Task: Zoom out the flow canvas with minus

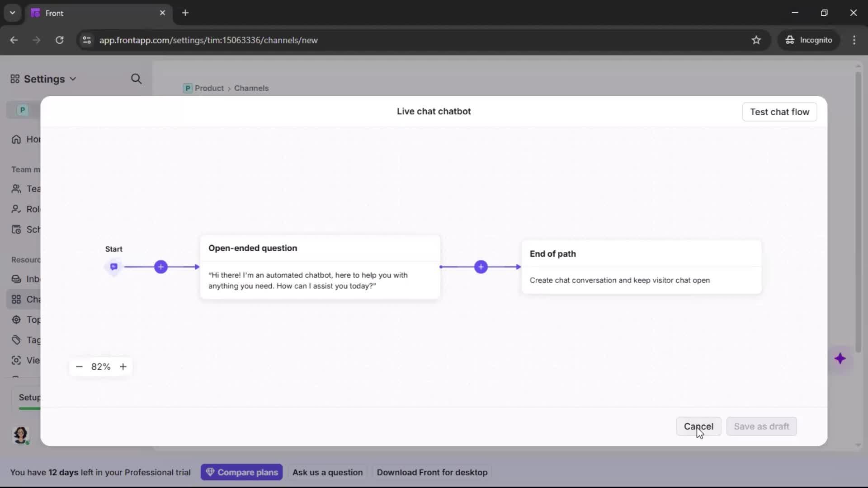Action: tap(79, 366)
